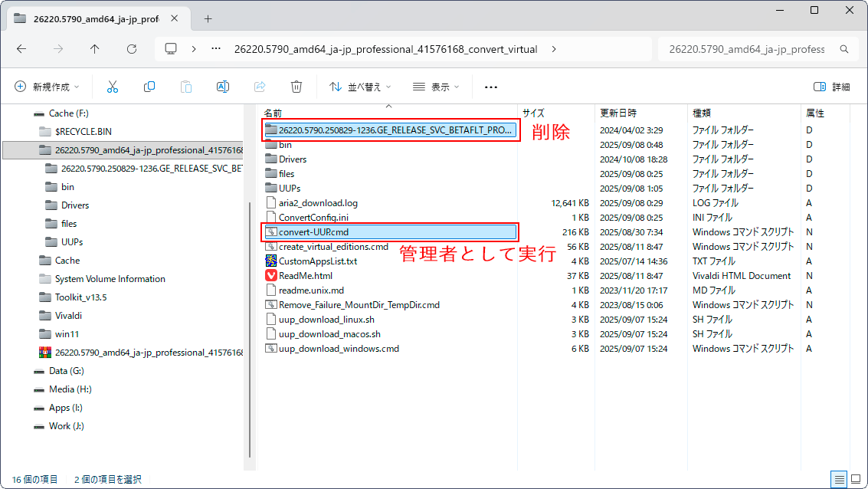Switch to large thumbnails view icon in status bar
The width and height of the screenshot is (868, 489).
(x=856, y=479)
